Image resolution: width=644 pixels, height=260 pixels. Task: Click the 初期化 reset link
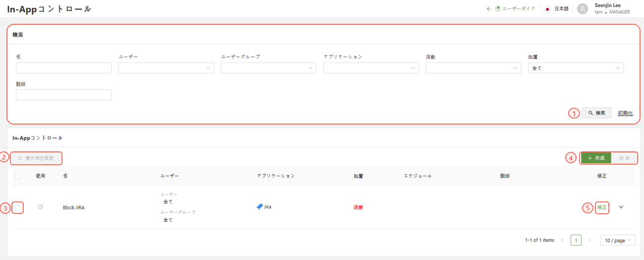tap(625, 113)
